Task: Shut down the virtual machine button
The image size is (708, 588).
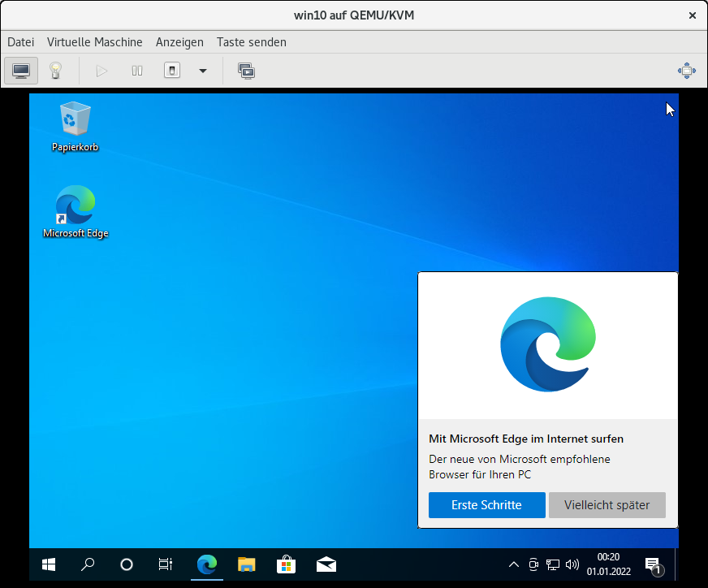Action: (172, 71)
